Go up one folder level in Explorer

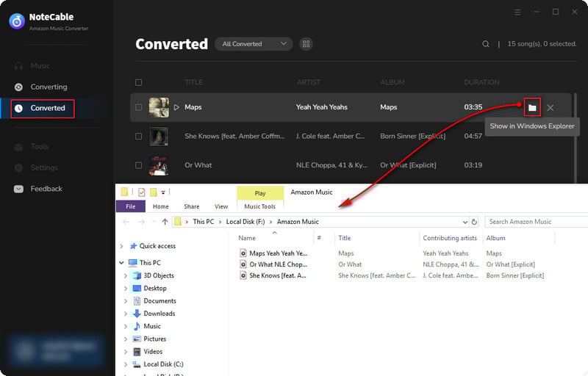pyautogui.click(x=165, y=222)
